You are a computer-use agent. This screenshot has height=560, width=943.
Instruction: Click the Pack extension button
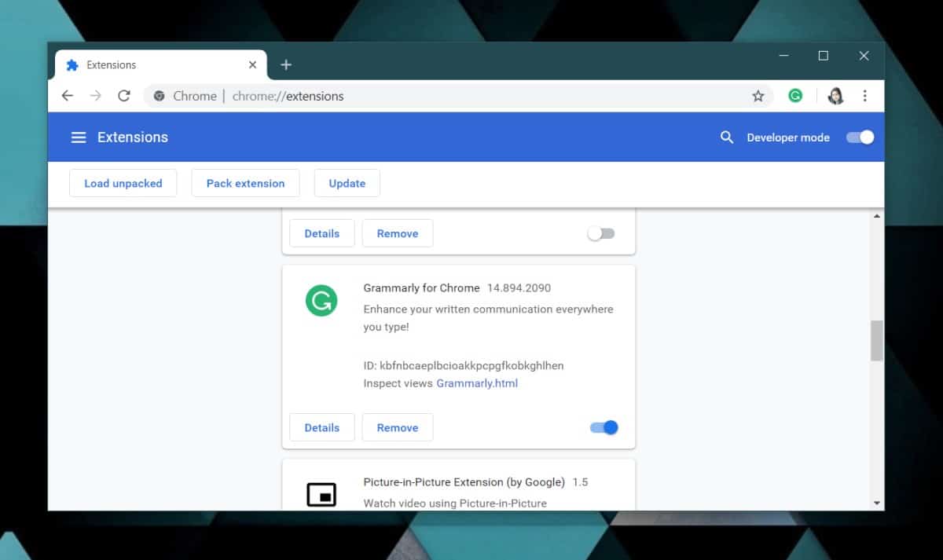[x=245, y=183]
